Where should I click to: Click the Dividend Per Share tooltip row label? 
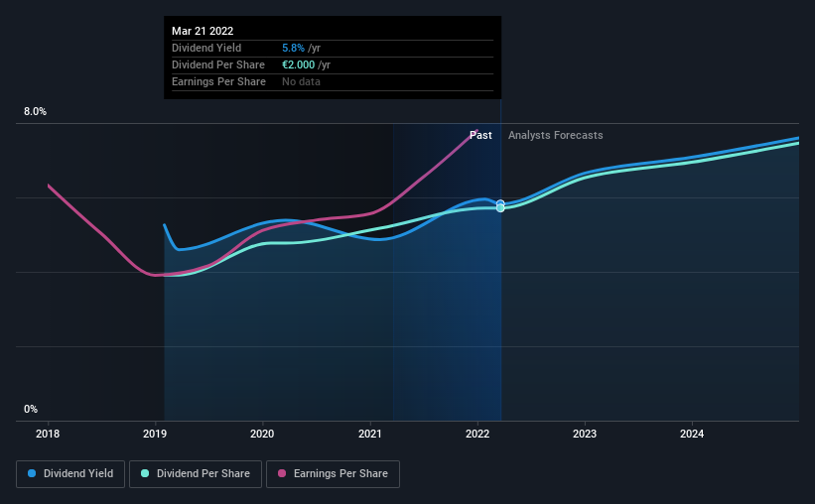coord(217,64)
